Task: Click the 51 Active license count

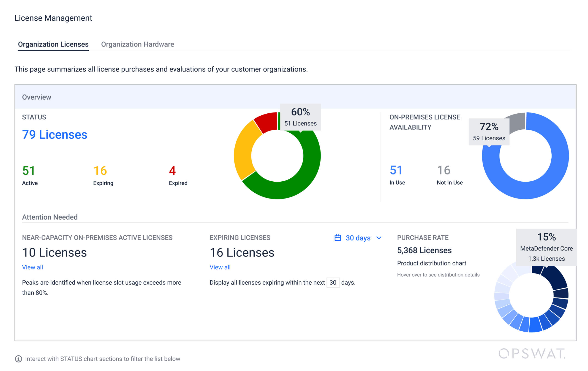Action: tap(29, 170)
